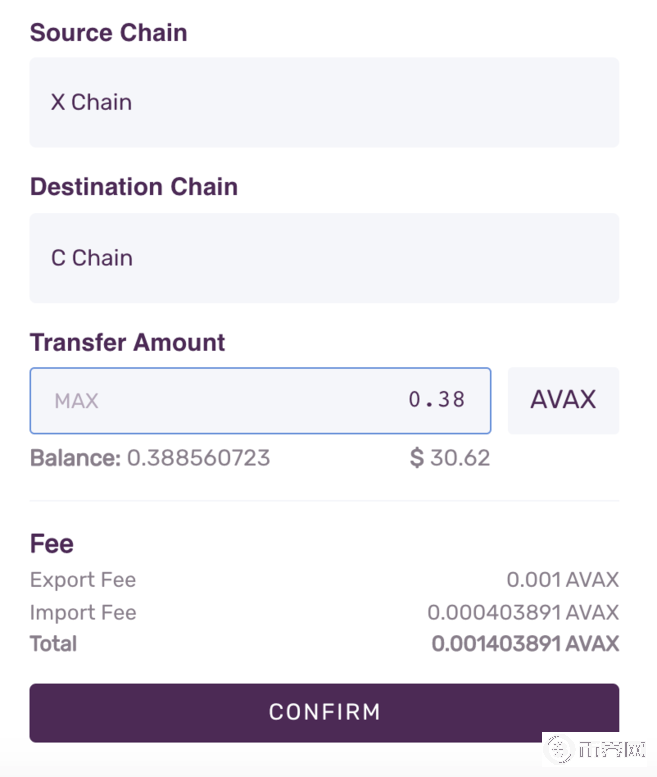Screen dimensions: 657x777
Task: Click the Balance 0.388560723 text
Action: (x=198, y=458)
